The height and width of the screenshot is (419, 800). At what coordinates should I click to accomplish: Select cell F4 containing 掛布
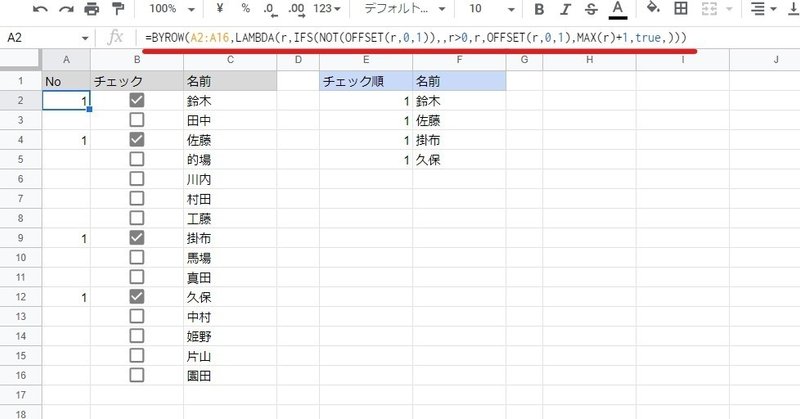point(459,140)
